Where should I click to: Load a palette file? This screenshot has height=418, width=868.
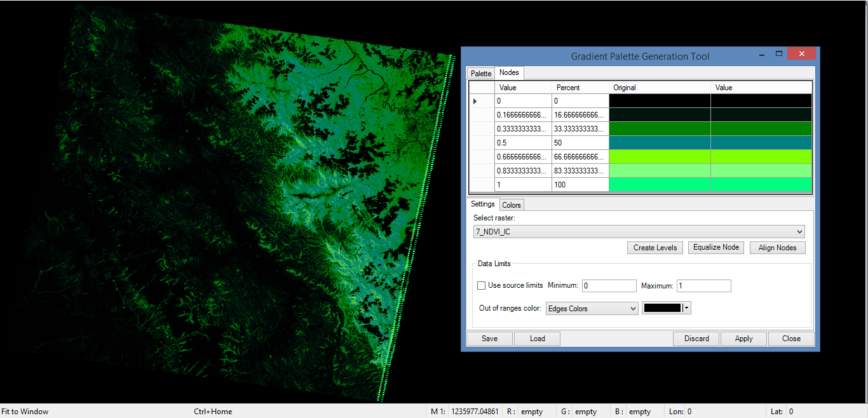point(538,339)
